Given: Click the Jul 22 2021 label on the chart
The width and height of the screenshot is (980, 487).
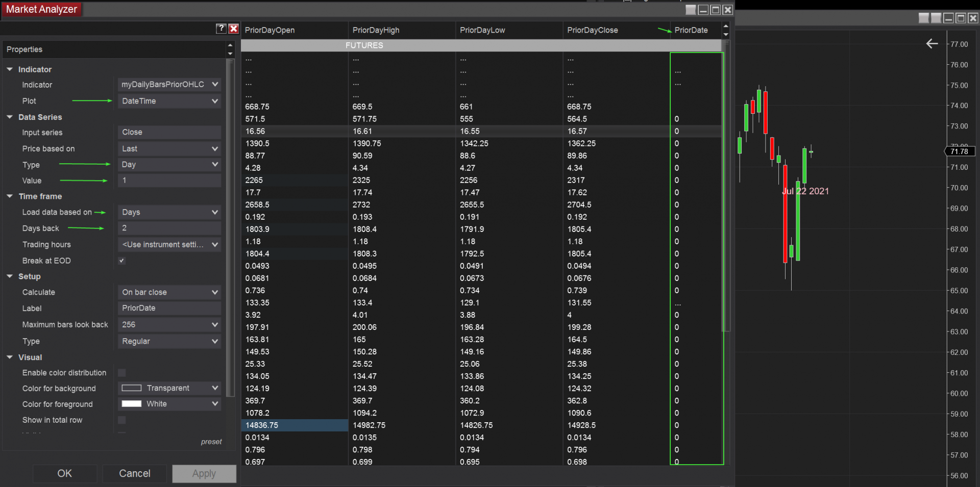Looking at the screenshot, I should click(x=805, y=191).
